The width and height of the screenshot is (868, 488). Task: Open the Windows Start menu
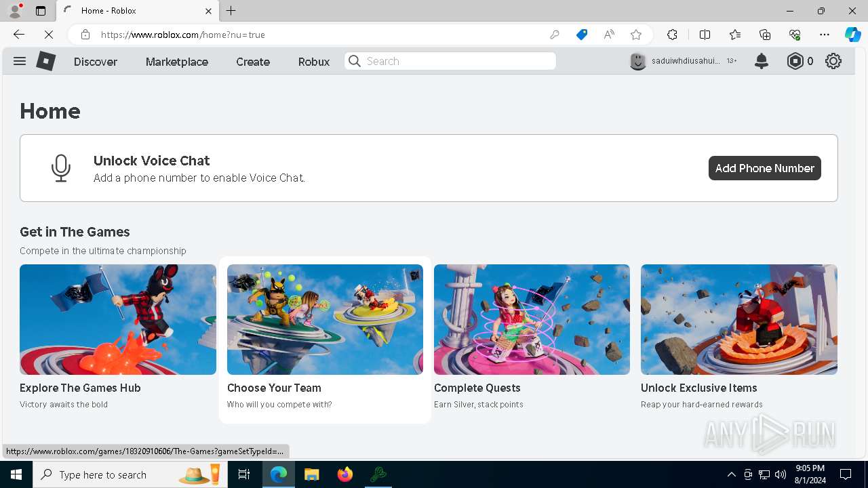point(16,474)
